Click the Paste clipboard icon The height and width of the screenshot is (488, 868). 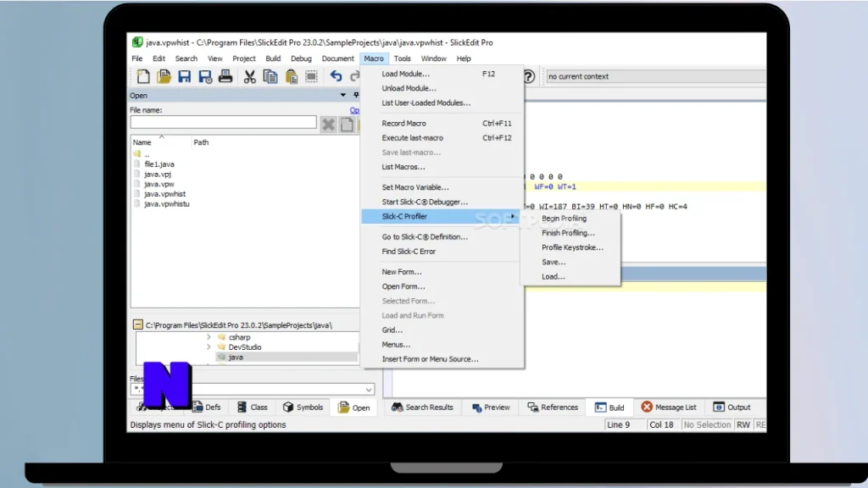(x=292, y=76)
